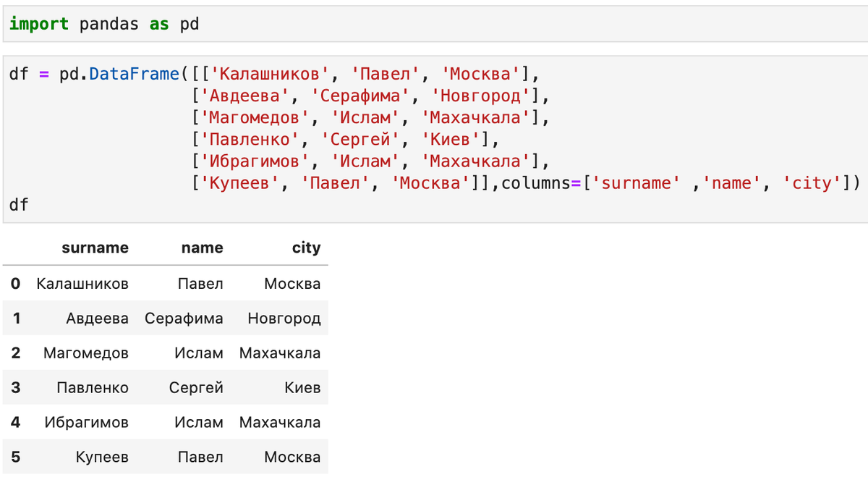Click the Купеев cell in the output table
This screenshot has height=493, width=868.
(x=102, y=458)
